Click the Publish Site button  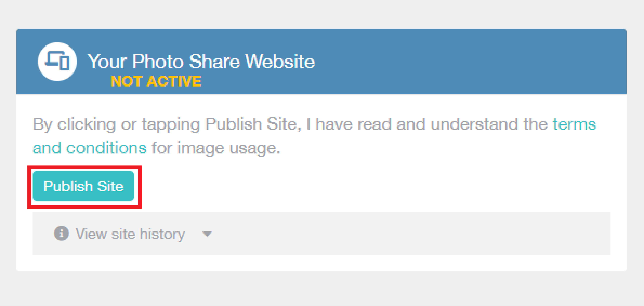83,186
